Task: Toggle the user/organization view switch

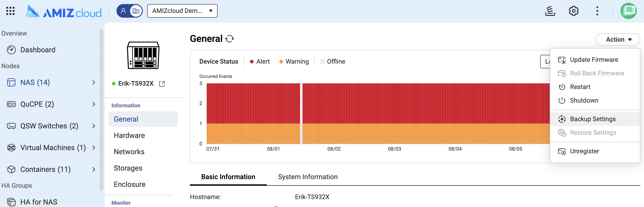Action: pos(129,11)
